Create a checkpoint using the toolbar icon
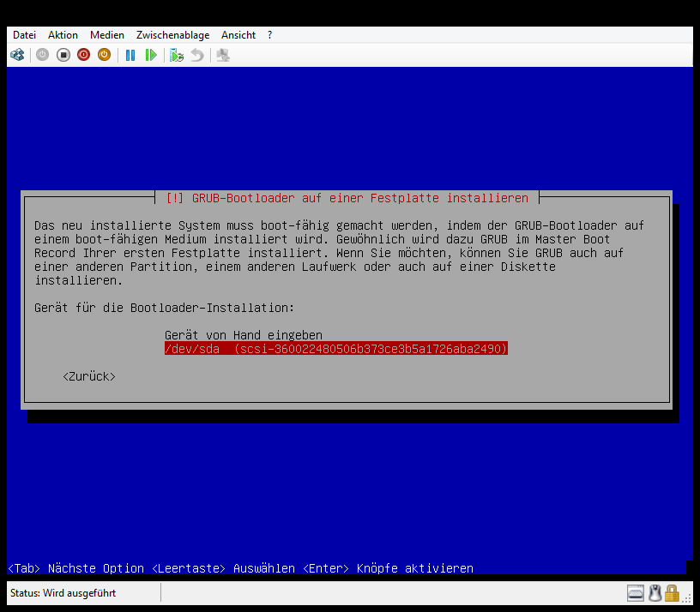 pyautogui.click(x=177, y=56)
